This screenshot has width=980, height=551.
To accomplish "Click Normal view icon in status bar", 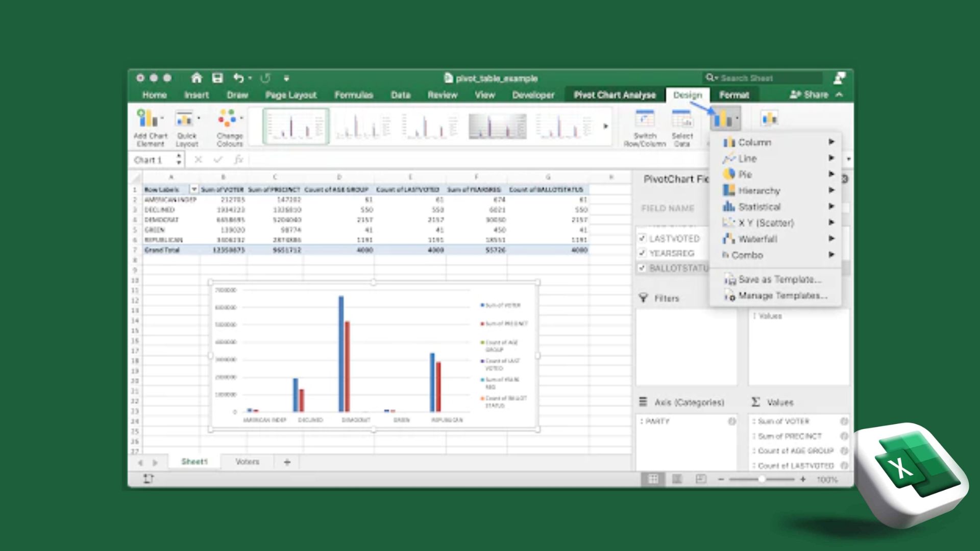I will coord(653,479).
